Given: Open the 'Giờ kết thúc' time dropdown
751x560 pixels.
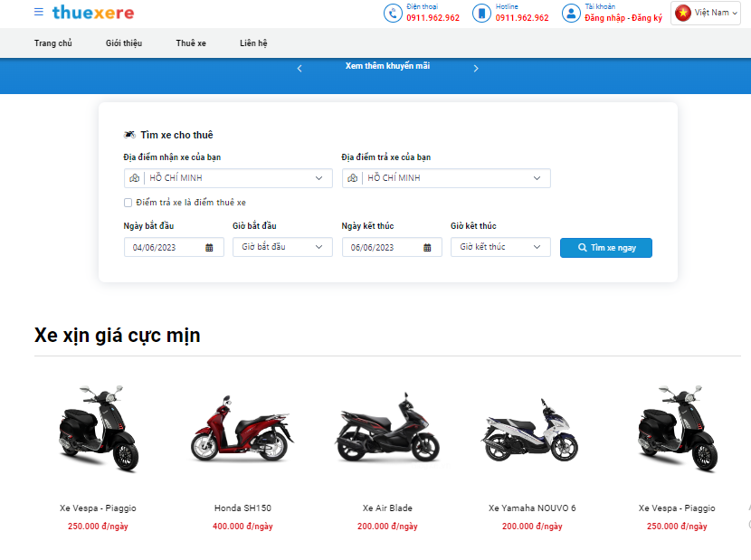Looking at the screenshot, I should [500, 247].
